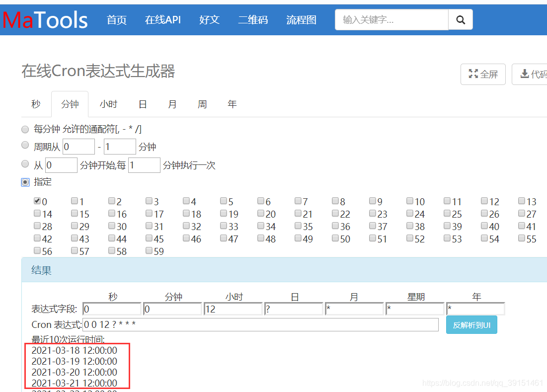Click the 月 expression field

click(x=354, y=309)
